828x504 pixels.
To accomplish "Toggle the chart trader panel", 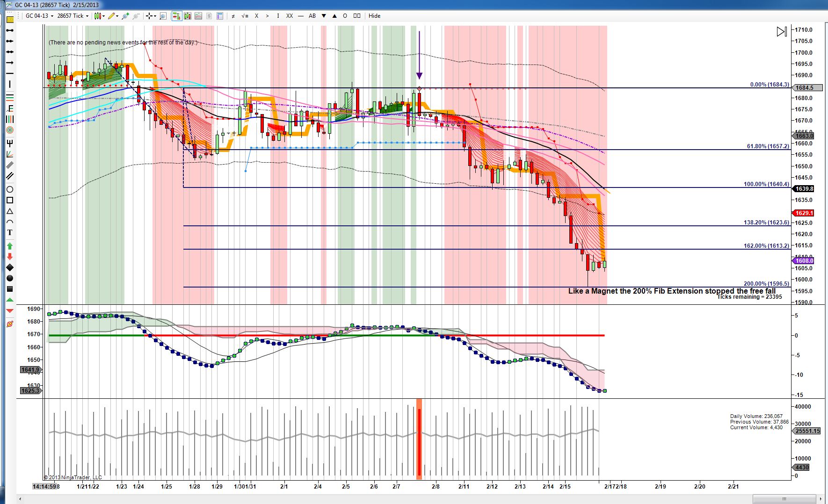I will [x=176, y=16].
